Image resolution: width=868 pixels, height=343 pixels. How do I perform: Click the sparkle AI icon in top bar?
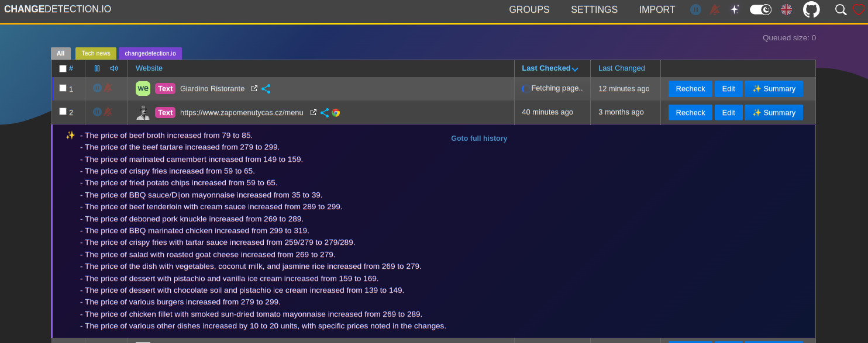(x=734, y=9)
